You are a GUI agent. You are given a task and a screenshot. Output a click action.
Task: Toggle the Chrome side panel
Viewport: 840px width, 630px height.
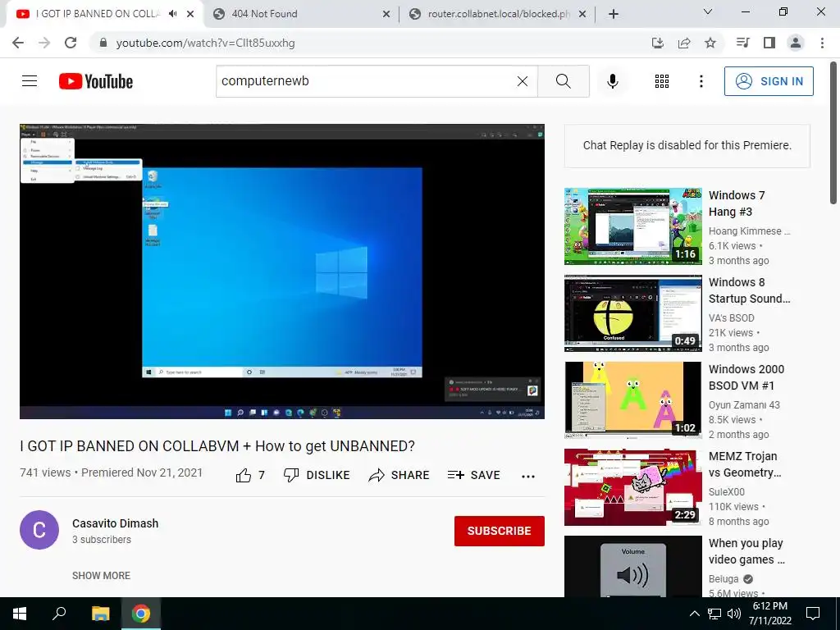click(x=769, y=43)
